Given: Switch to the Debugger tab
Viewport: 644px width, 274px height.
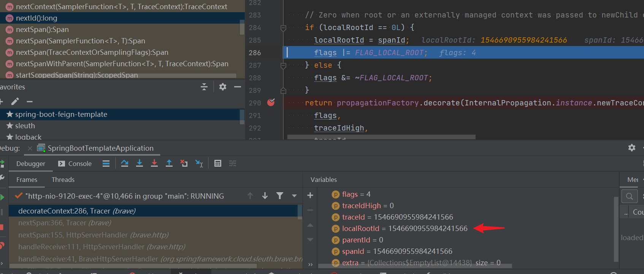Looking at the screenshot, I should 31,164.
